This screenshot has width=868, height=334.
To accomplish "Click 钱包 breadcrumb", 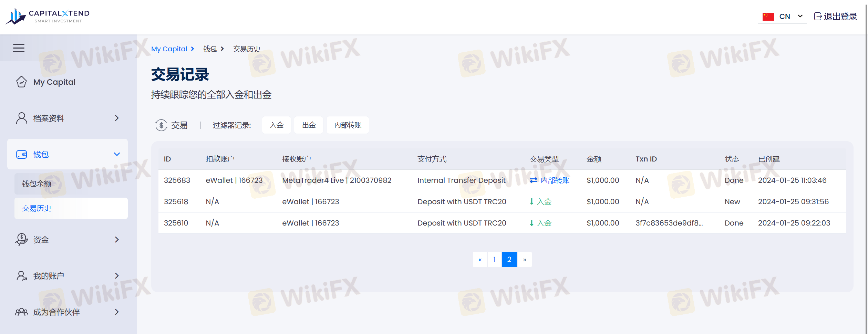I will coord(210,49).
